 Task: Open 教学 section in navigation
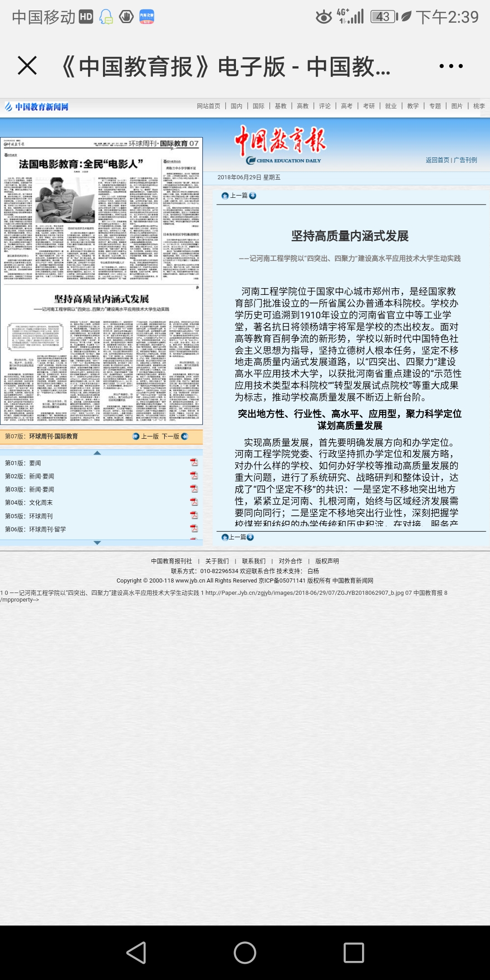point(413,106)
